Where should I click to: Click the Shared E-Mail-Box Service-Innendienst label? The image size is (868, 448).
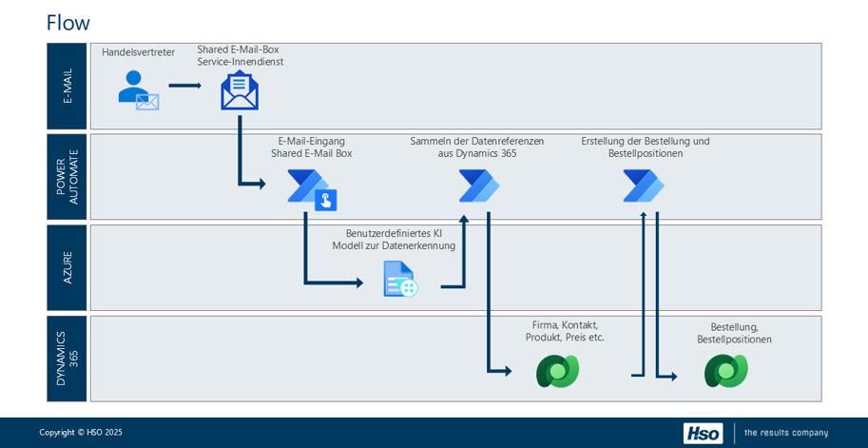tap(241, 56)
